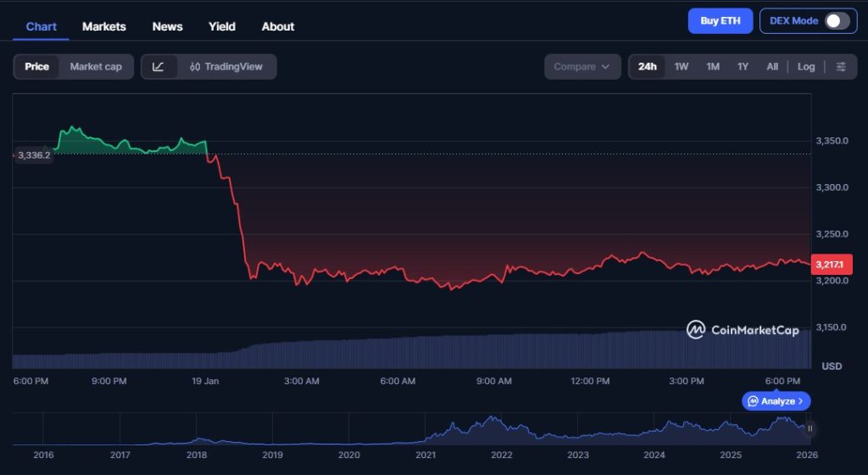Toggle Log scale on chart

click(806, 66)
